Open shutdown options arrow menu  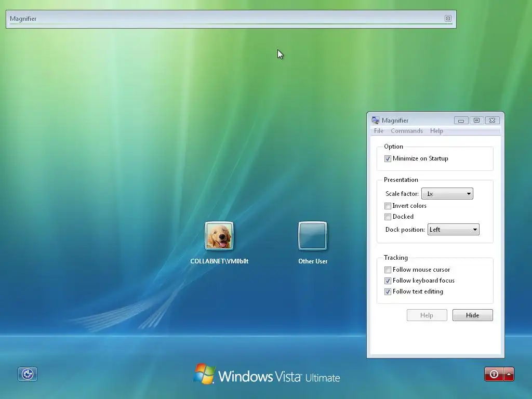[509, 374]
